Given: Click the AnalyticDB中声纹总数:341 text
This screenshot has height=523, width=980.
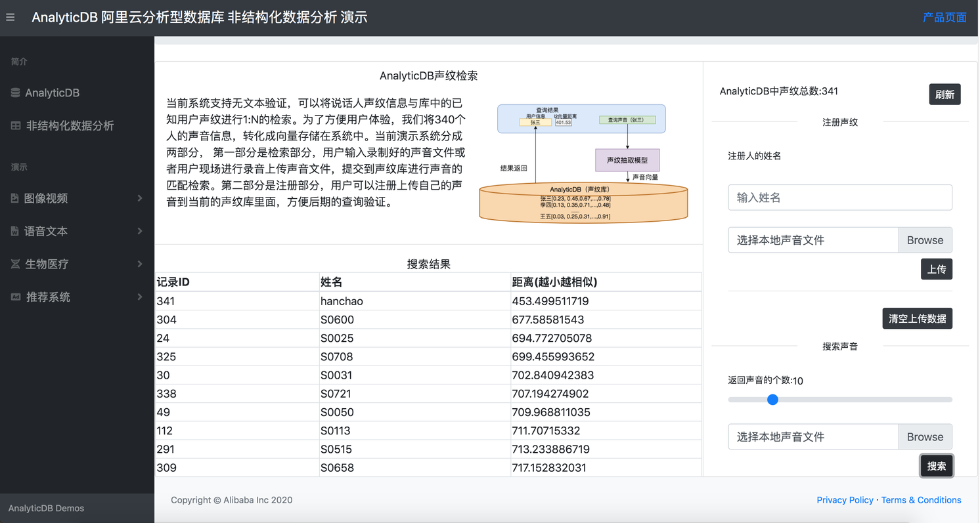Looking at the screenshot, I should (x=779, y=91).
